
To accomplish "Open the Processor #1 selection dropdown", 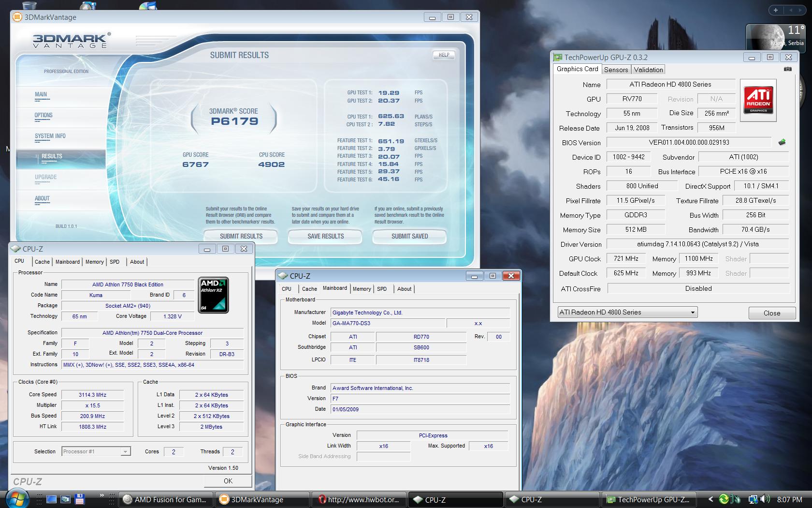I will tap(96, 451).
